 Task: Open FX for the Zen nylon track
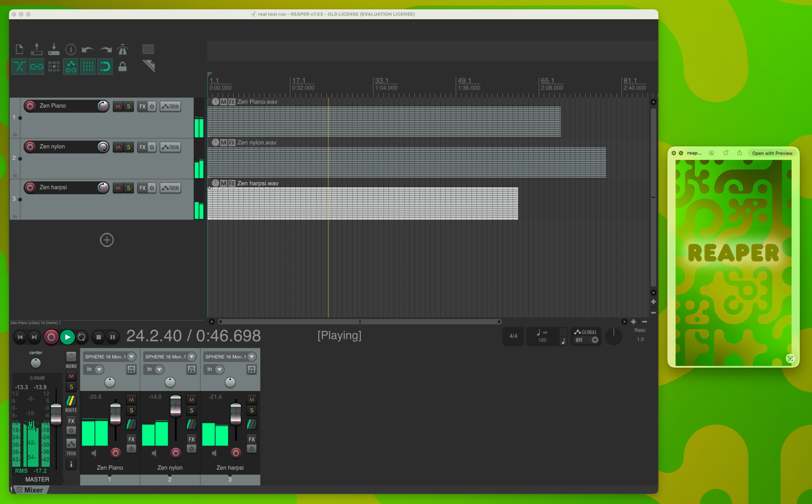pos(142,147)
